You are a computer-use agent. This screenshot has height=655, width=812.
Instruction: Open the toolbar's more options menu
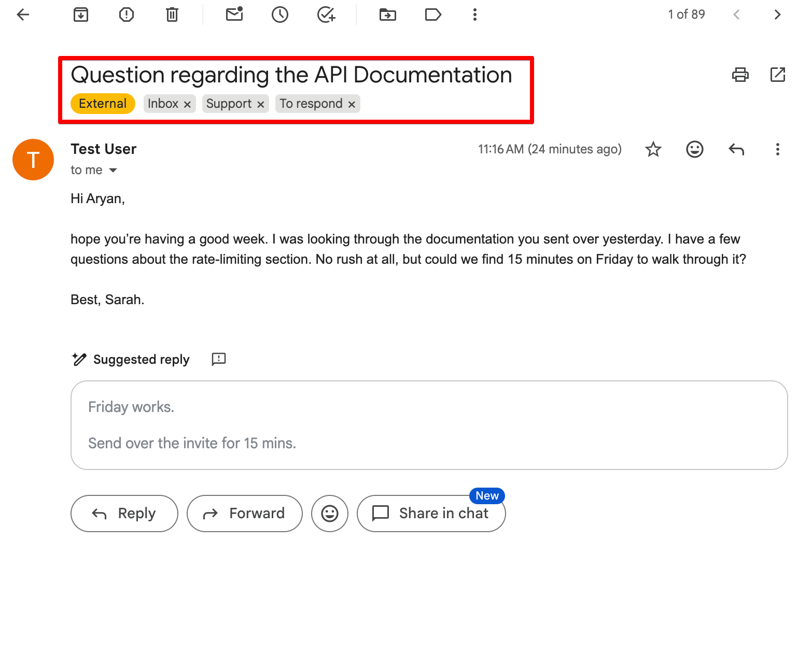point(475,15)
